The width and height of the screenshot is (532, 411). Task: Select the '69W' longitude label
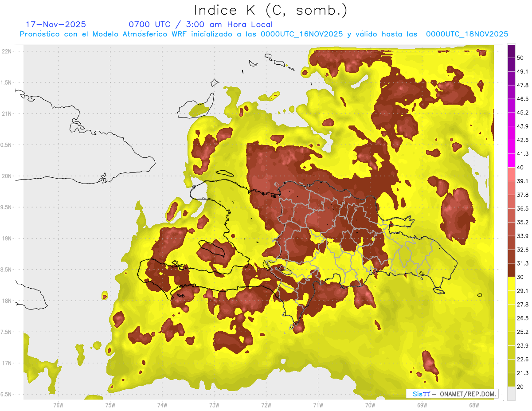tap(422, 405)
